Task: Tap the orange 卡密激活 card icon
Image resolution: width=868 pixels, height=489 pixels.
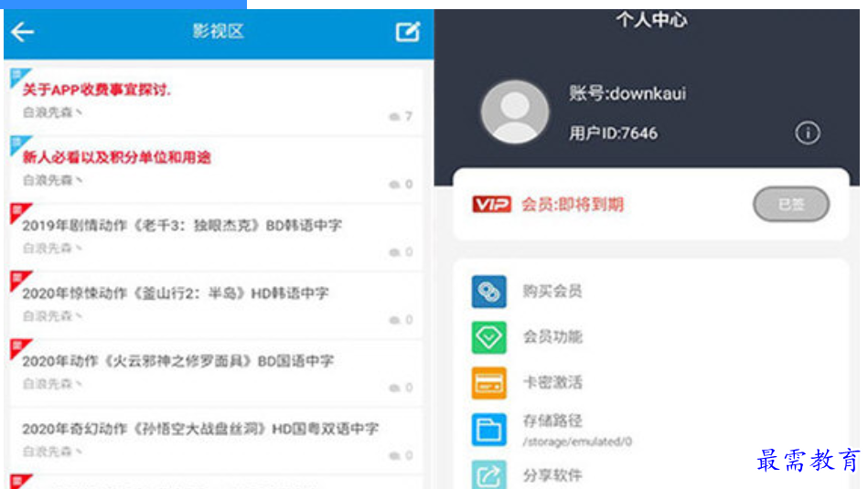Action: pyautogui.click(x=488, y=383)
